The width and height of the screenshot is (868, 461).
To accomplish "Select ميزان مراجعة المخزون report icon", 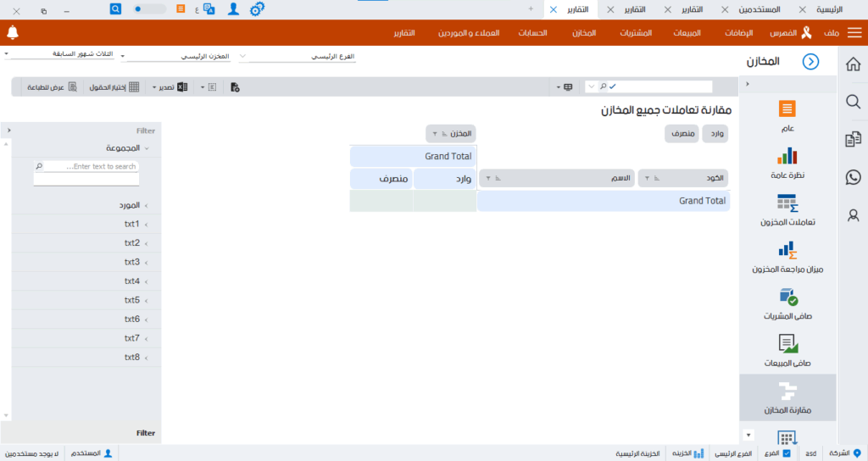I will pos(787,250).
